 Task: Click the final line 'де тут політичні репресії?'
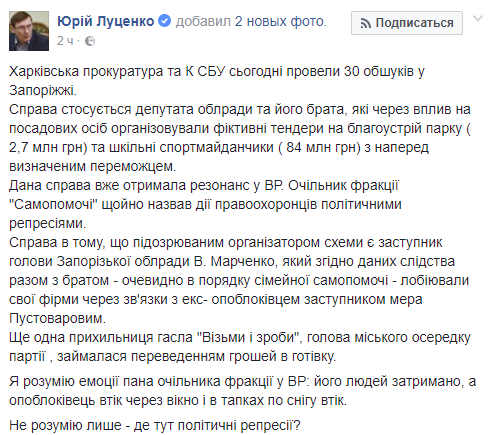pyautogui.click(x=217, y=425)
